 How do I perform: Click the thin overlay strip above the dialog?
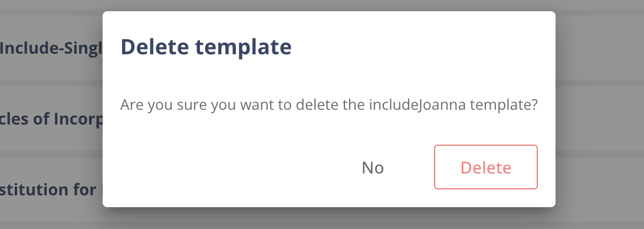tap(328, 5)
